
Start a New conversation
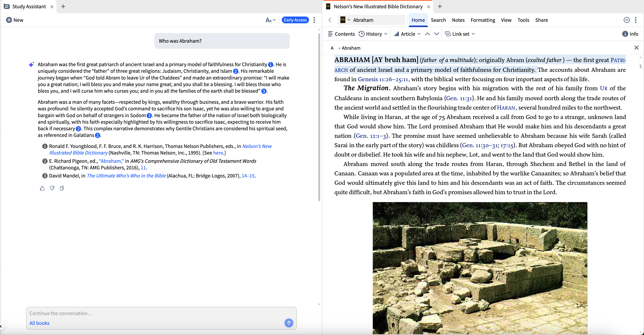click(x=15, y=20)
